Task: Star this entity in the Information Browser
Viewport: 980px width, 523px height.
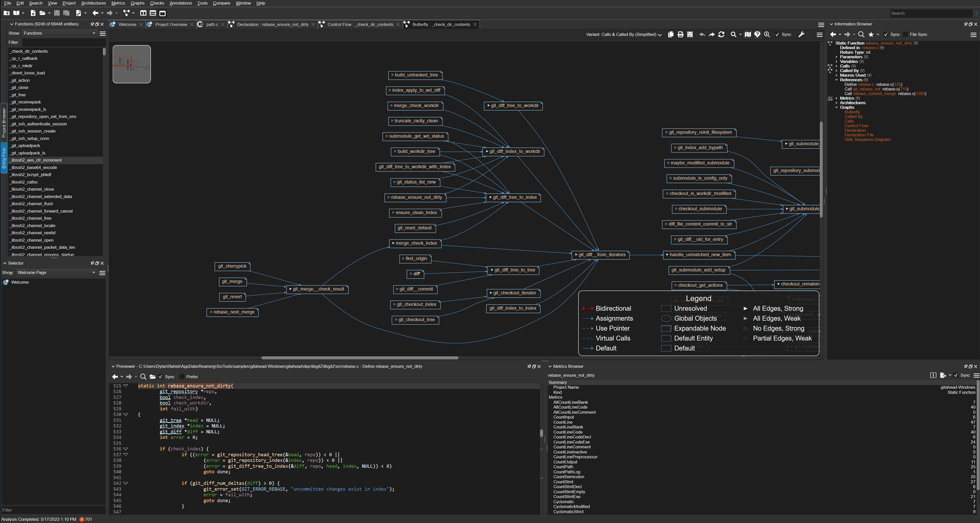Action: [871, 34]
